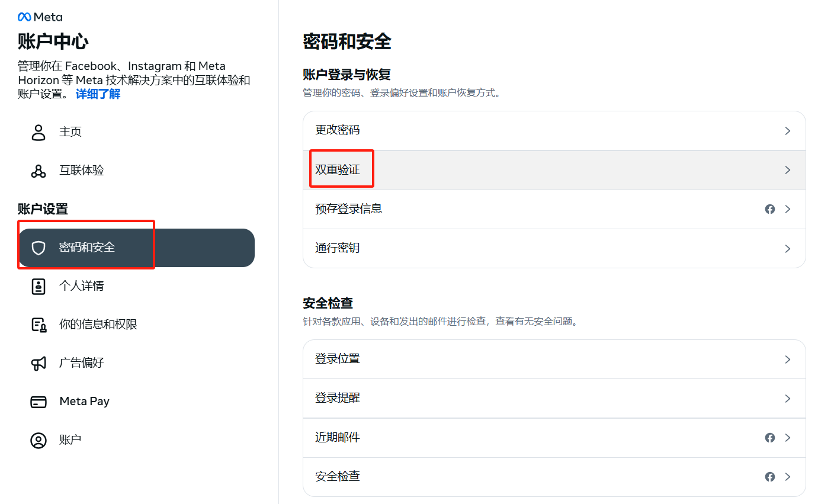Click the profile circle icon for 账户
818x504 pixels.
(x=39, y=440)
